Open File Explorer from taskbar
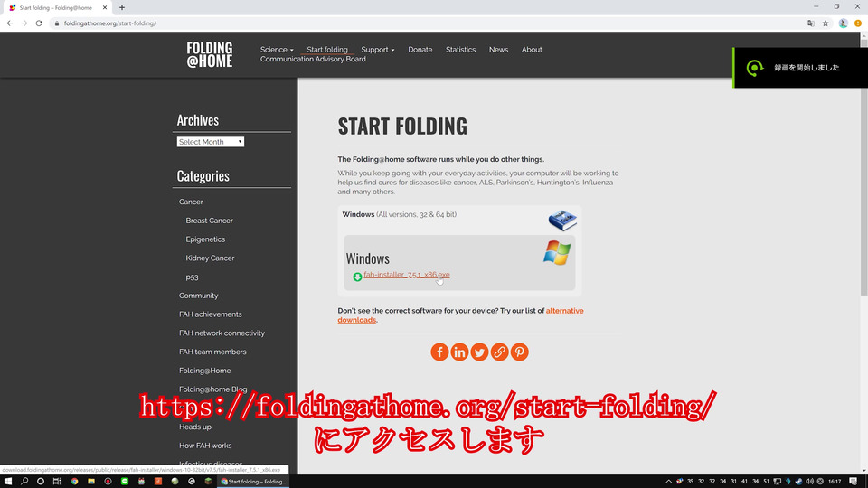This screenshot has width=868, height=488. [90, 482]
